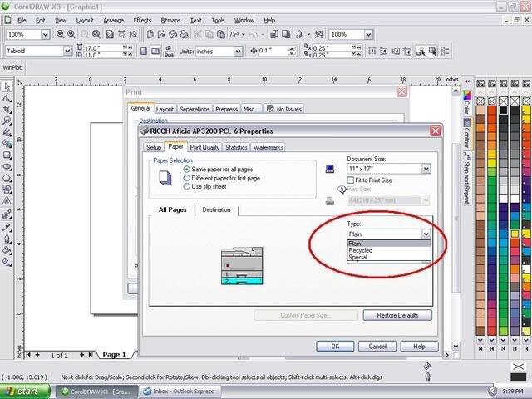Select the Eyedropper tool in toolbox
The image size is (532, 399).
coord(7,227)
